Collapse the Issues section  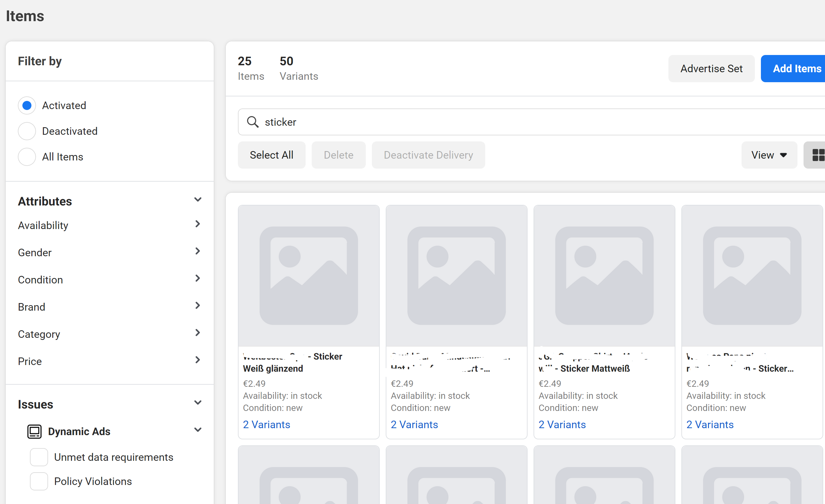[x=197, y=402]
